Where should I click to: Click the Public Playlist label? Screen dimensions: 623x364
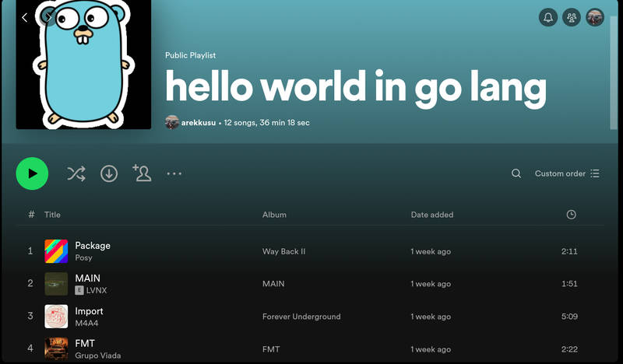(190, 55)
